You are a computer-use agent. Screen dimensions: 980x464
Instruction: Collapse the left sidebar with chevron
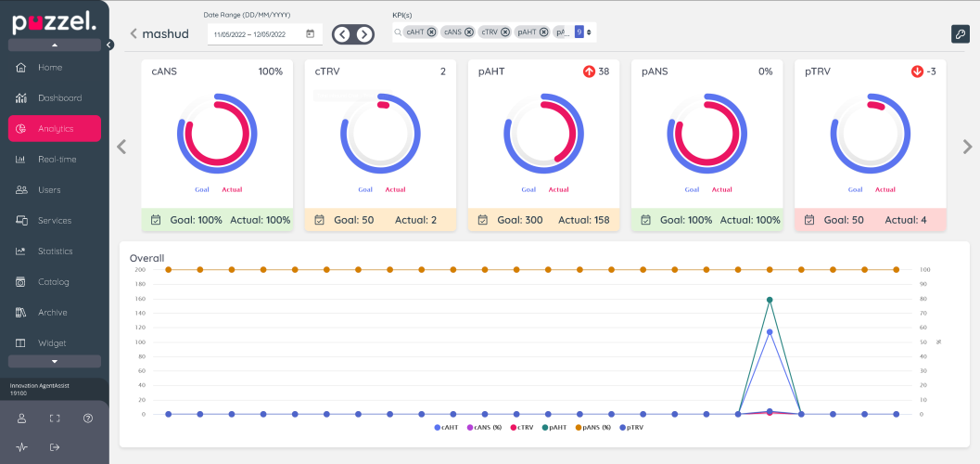[109, 45]
